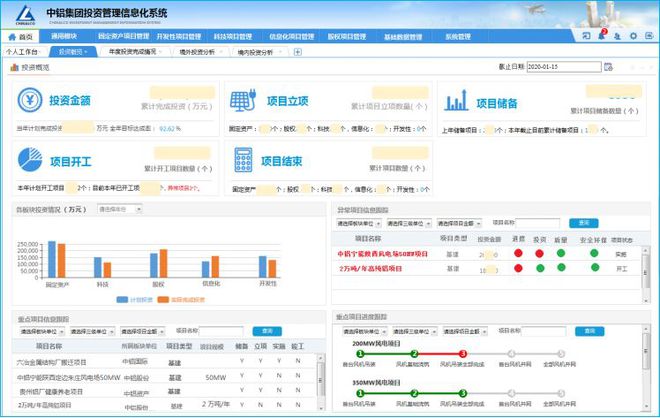Screen dimensions: 660x418
Task: Click the 项目储备 bar graph icon
Action: coord(456,100)
